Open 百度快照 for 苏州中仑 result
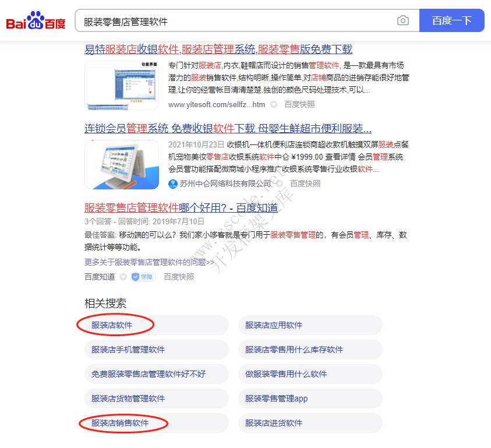The height and width of the screenshot is (448, 491). [305, 184]
